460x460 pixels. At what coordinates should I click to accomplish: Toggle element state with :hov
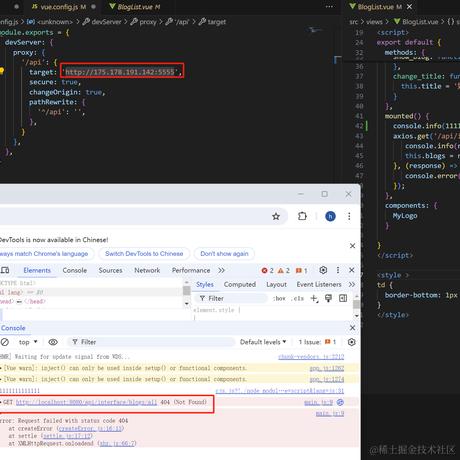tap(279, 298)
